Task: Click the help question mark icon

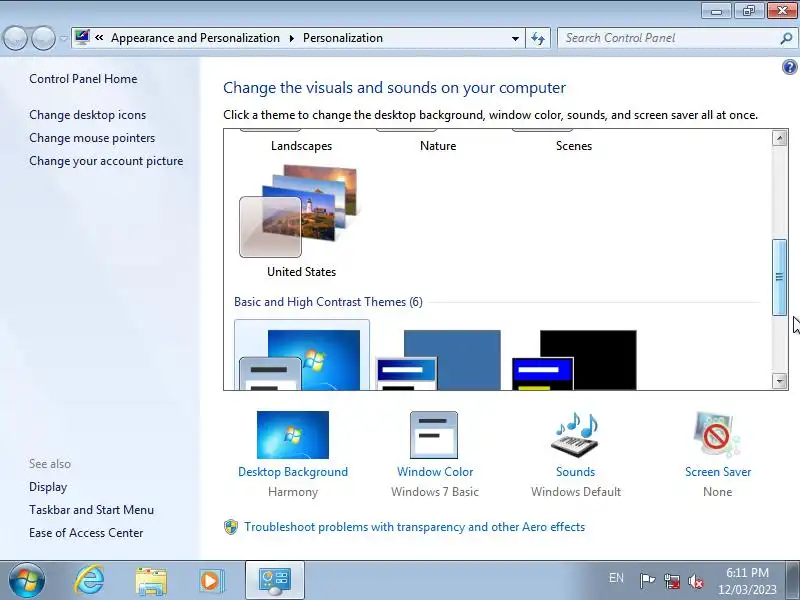Action: (x=789, y=67)
